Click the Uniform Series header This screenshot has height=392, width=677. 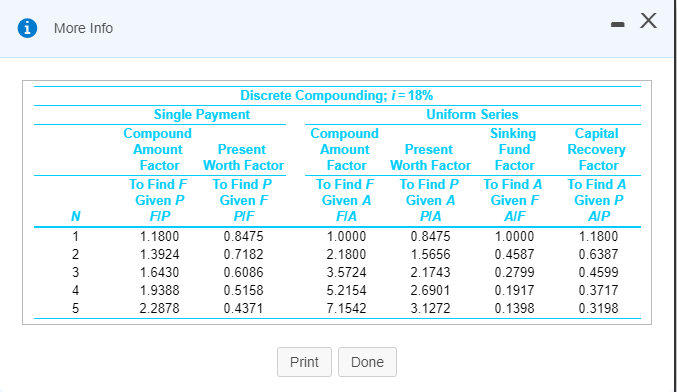(472, 114)
